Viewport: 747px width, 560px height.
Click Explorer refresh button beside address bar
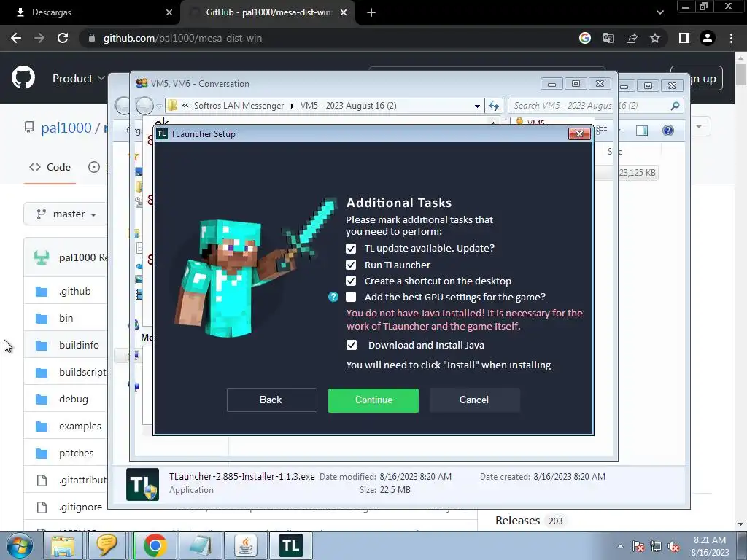(x=494, y=106)
